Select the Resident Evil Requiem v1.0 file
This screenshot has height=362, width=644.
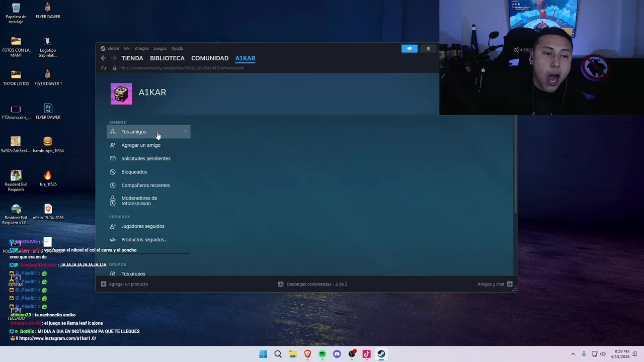tap(16, 215)
